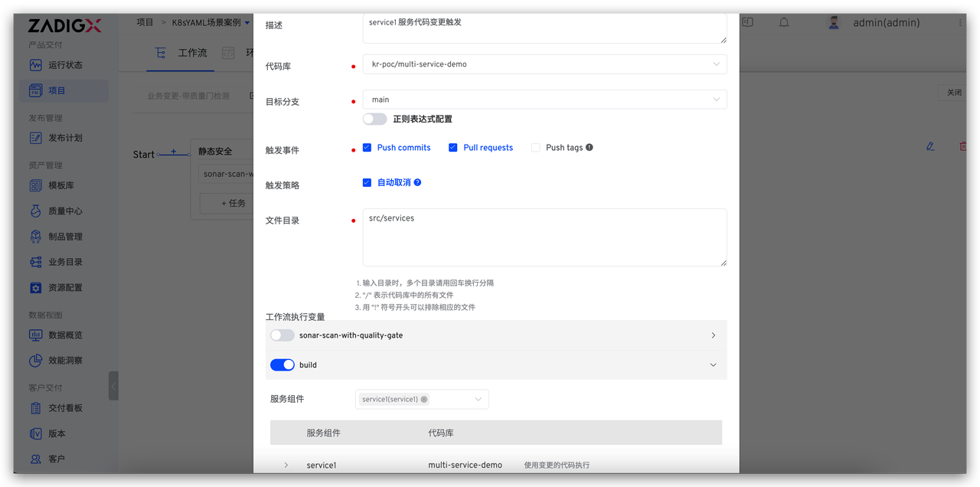This screenshot has width=980, height=487.
Task: Turn on 正则表达式配置 toggle
Action: 374,119
